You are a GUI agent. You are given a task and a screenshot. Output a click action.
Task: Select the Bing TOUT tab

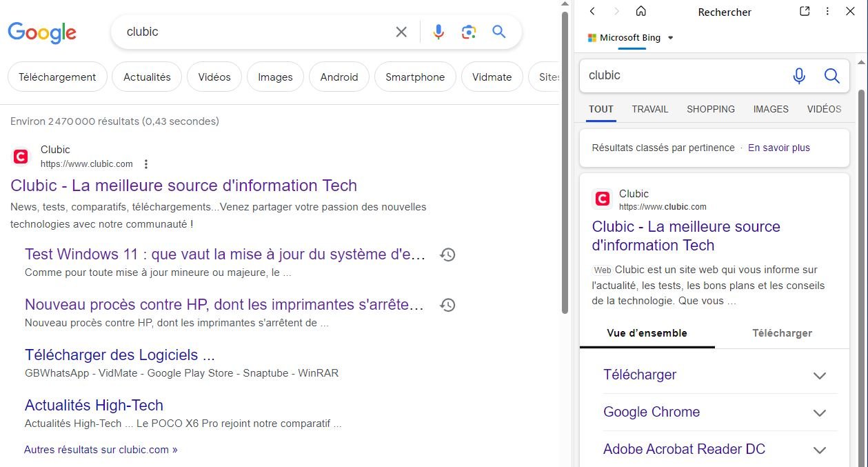tap(601, 109)
